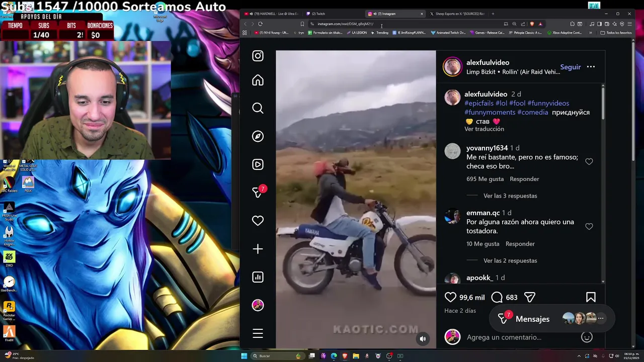Click the taskbar Buscar search box
This screenshot has width=644, height=362.
click(277, 356)
